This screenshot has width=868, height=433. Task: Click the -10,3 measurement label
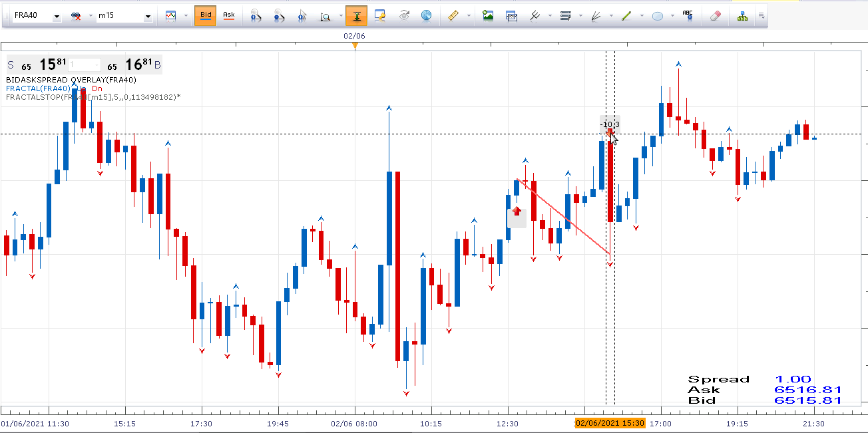pyautogui.click(x=609, y=124)
